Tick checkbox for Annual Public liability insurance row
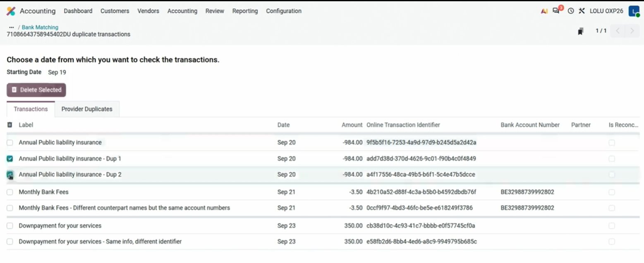Screen dimensions: 644x263 pos(10,142)
